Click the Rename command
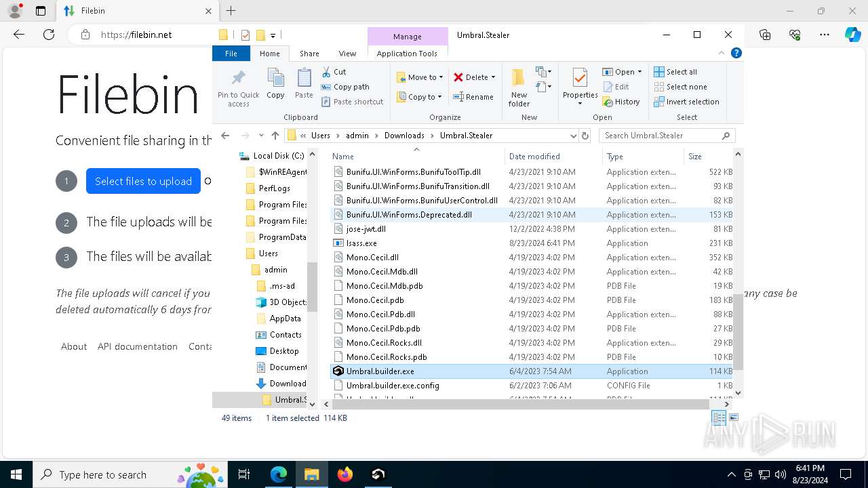 click(473, 97)
